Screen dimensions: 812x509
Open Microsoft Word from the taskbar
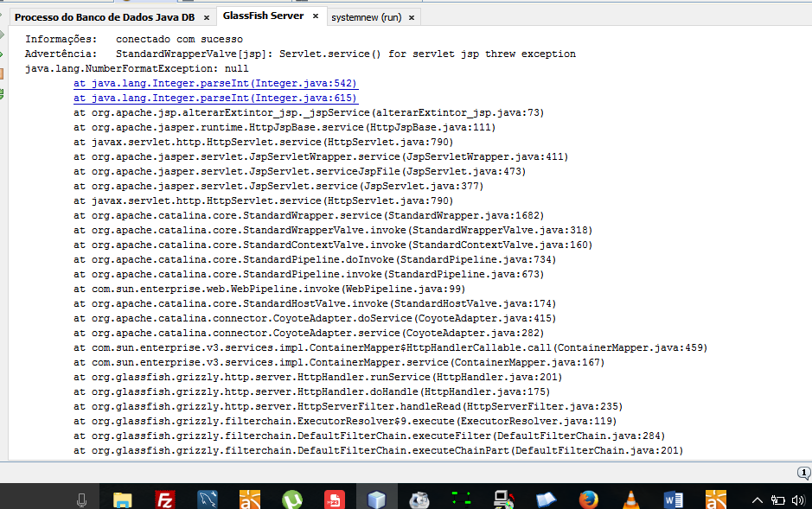pos(674,500)
